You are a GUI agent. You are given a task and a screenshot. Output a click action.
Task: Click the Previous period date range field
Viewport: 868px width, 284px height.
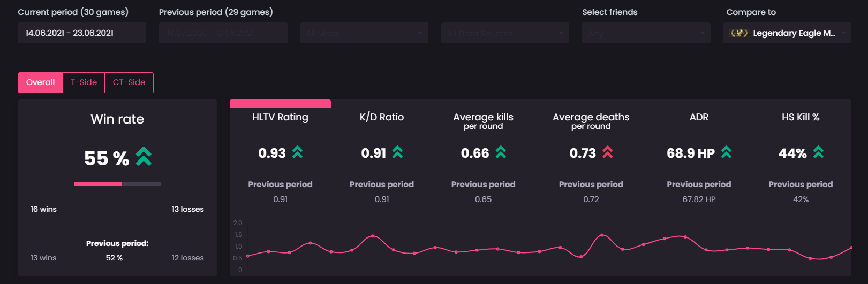pos(223,33)
